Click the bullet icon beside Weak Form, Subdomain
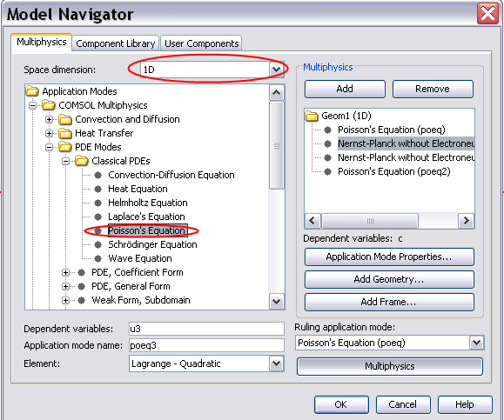Viewport: 504px width, 420px height. pyautogui.click(x=82, y=300)
